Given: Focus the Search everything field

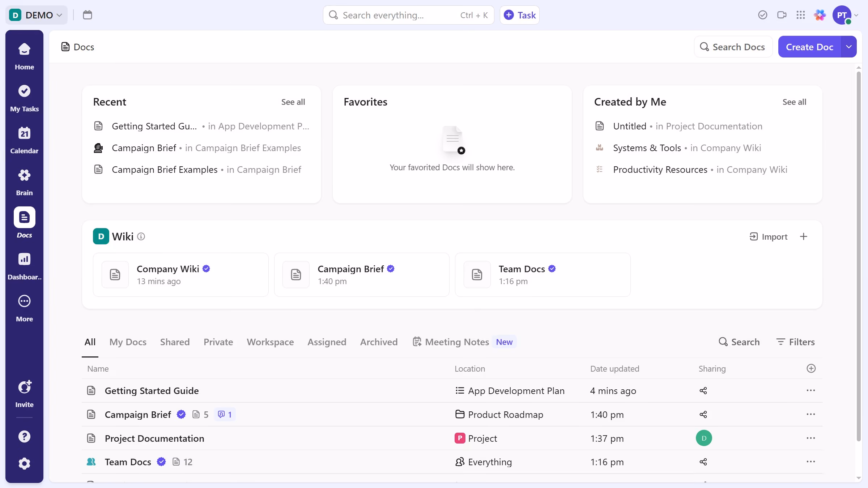Looking at the screenshot, I should (x=409, y=15).
